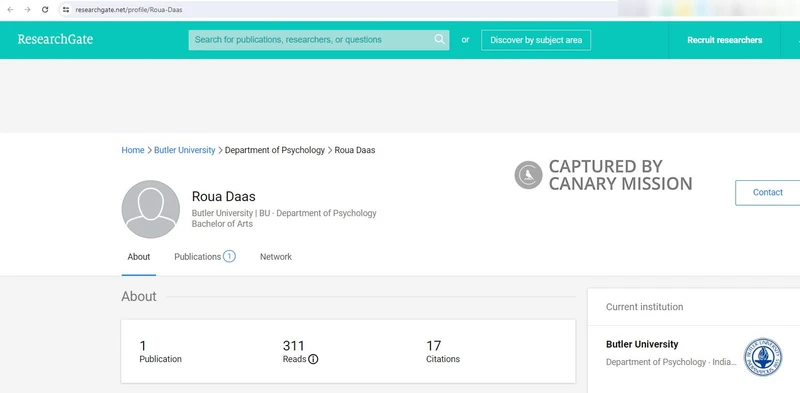800x393 pixels.
Task: Click the About section heading
Action: click(x=139, y=297)
